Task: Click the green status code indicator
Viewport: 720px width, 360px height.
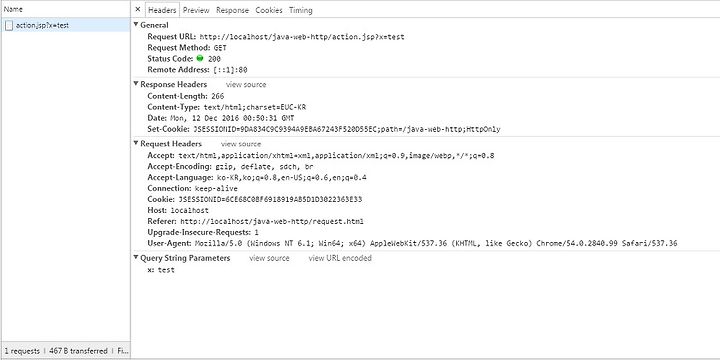Action: (x=200, y=59)
